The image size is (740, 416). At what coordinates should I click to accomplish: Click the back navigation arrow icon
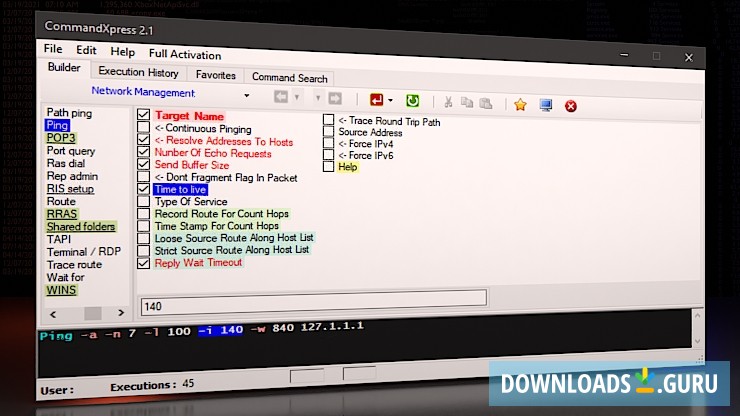281,97
